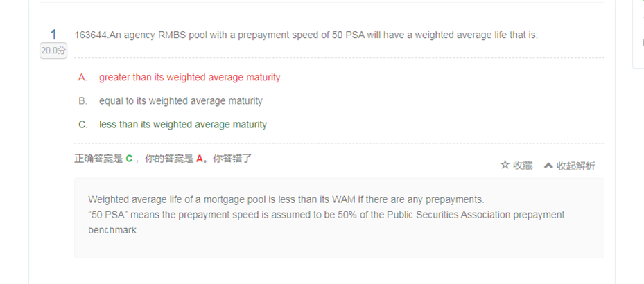Click the 20.0分 score badge
The width and height of the screenshot is (644, 284).
[53, 51]
